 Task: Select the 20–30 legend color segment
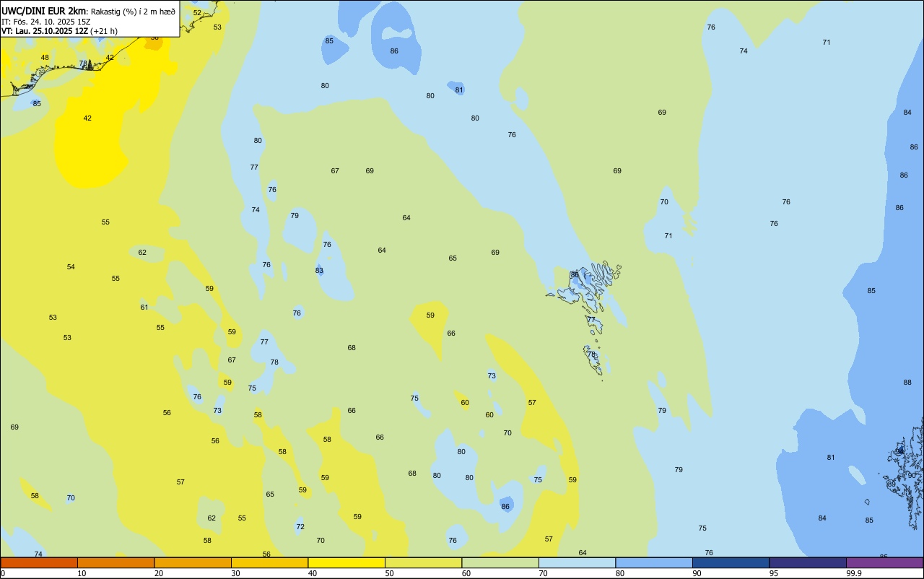(x=193, y=562)
